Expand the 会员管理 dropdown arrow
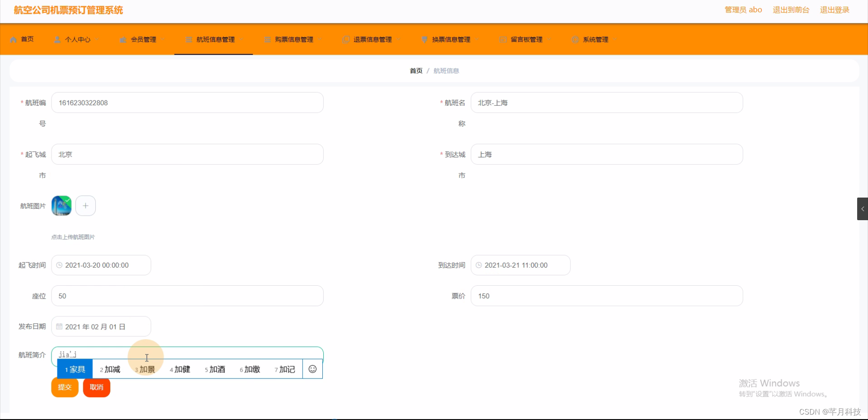The image size is (868, 420). click(x=163, y=39)
